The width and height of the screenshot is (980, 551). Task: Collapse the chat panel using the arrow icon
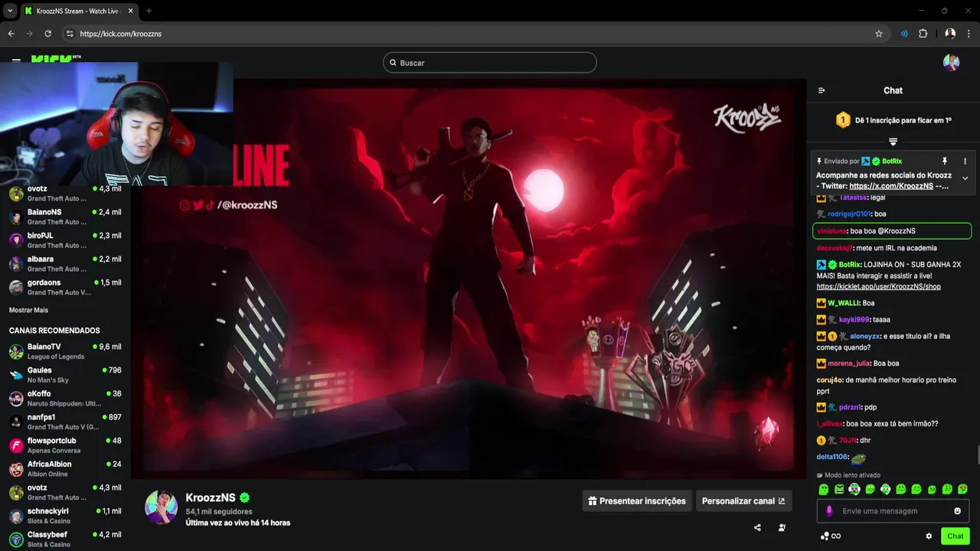(822, 90)
